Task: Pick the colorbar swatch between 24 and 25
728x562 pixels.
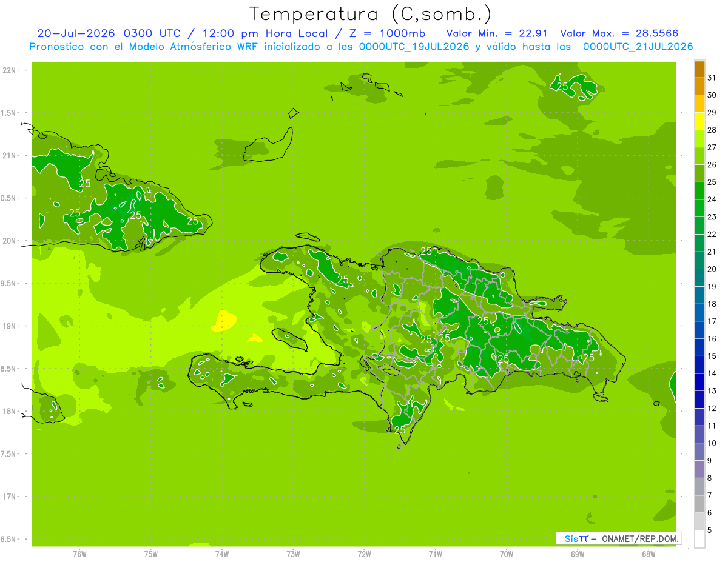Action: tap(699, 191)
